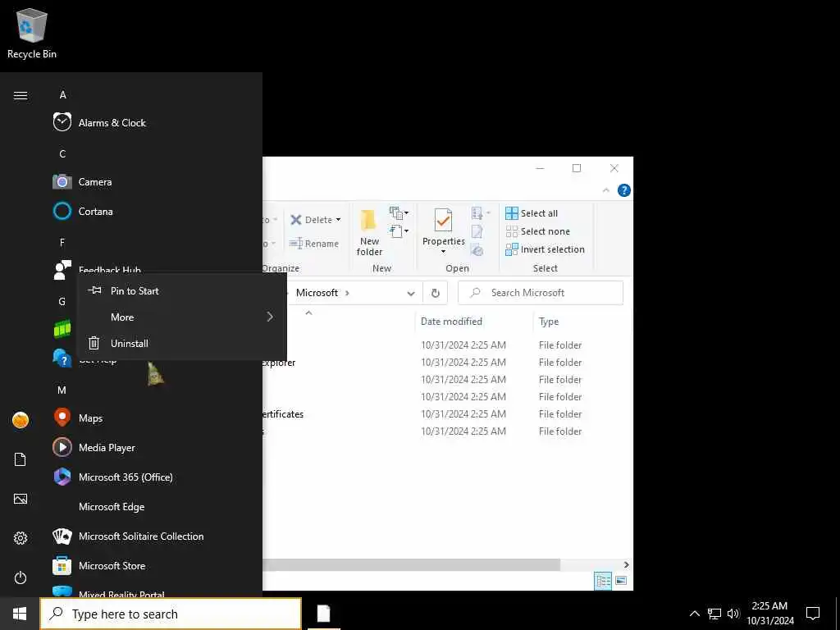Open the More submenu in context menu

(x=181, y=317)
